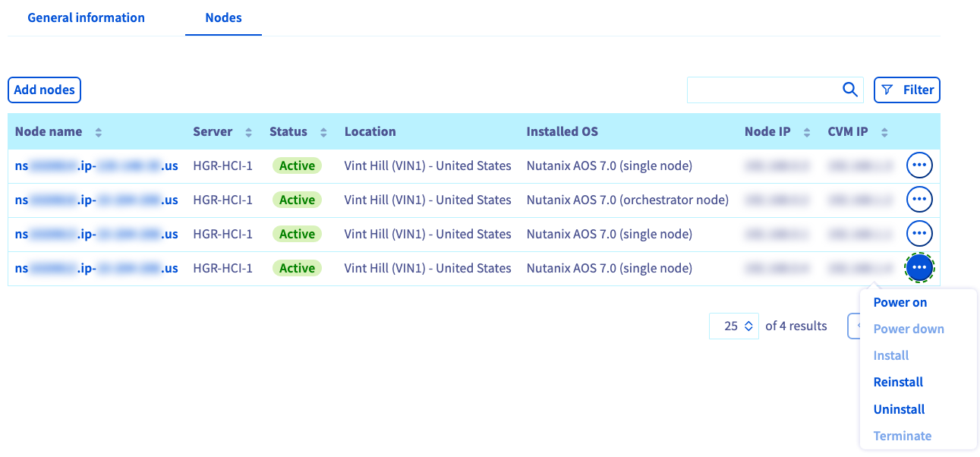Close the highlighted three-dots actions button
The image size is (980, 457).
(x=919, y=267)
